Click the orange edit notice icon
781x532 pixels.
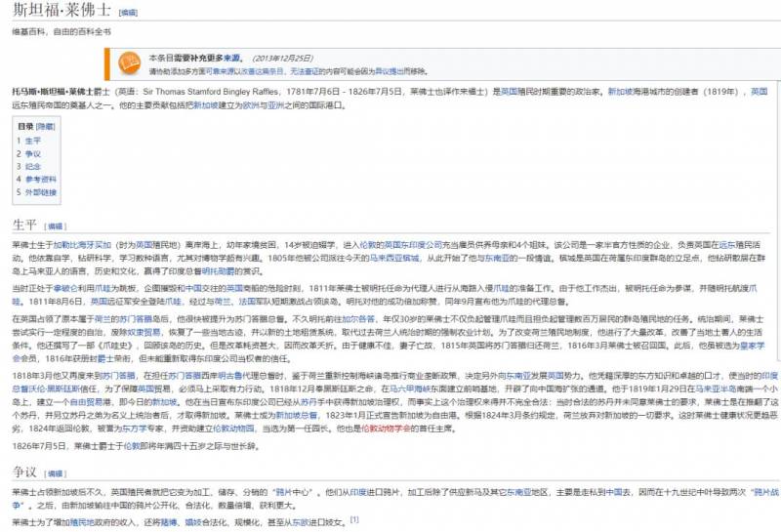click(x=129, y=64)
